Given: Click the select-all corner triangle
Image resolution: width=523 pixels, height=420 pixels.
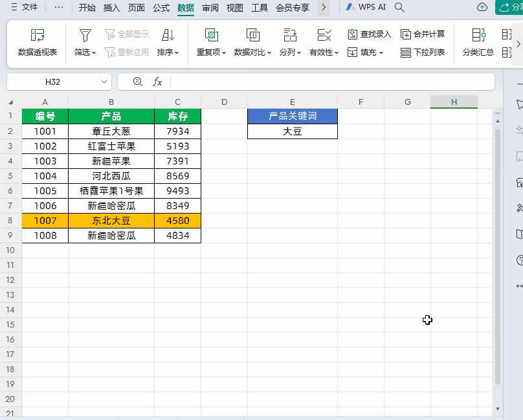Looking at the screenshot, I should (x=10, y=102).
